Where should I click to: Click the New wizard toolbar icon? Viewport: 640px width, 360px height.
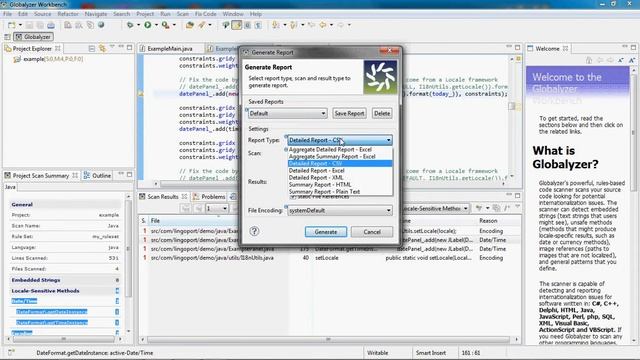[11, 25]
